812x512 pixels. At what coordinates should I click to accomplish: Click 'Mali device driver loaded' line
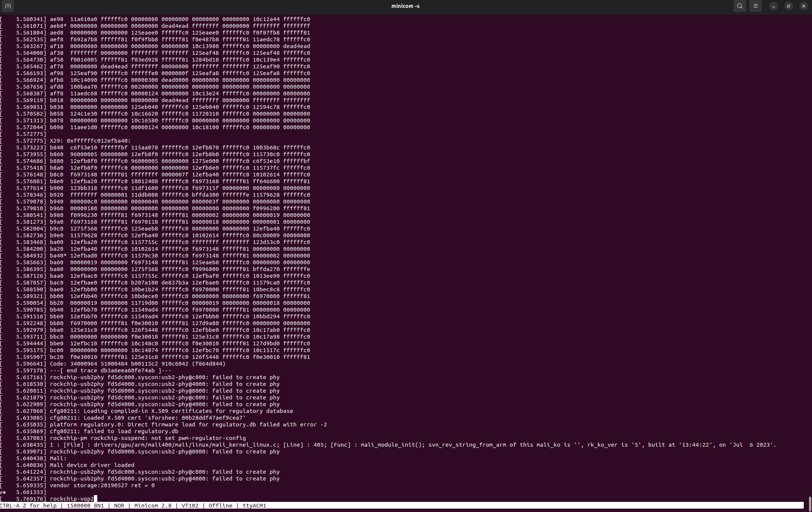[x=92, y=465]
